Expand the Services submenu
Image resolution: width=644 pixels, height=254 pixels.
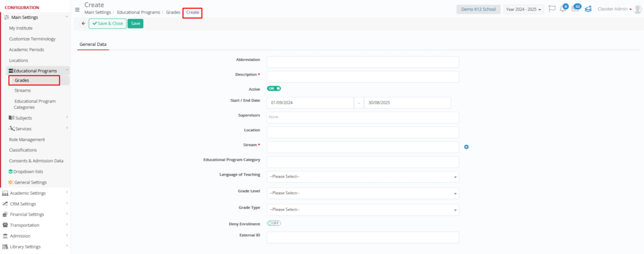pos(67,128)
